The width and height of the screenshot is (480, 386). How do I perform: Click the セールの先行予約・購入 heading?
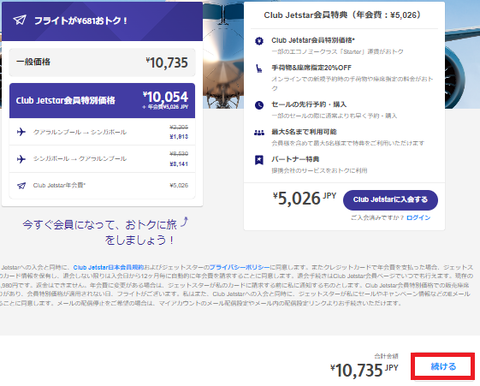309,104
